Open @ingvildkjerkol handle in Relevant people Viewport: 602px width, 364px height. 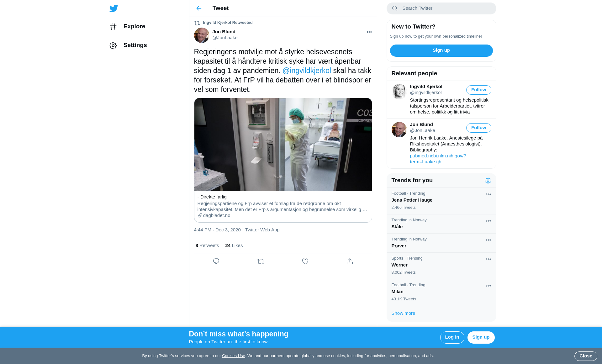(425, 92)
